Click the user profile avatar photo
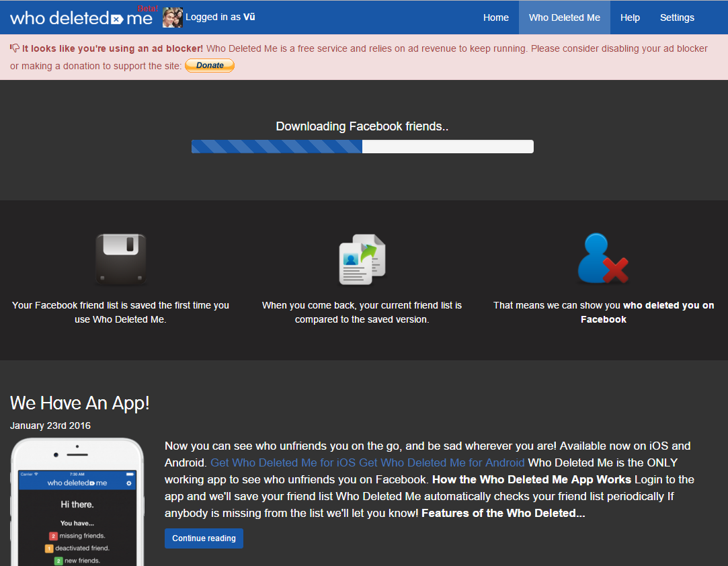Image resolution: width=728 pixels, height=566 pixels. click(x=173, y=17)
